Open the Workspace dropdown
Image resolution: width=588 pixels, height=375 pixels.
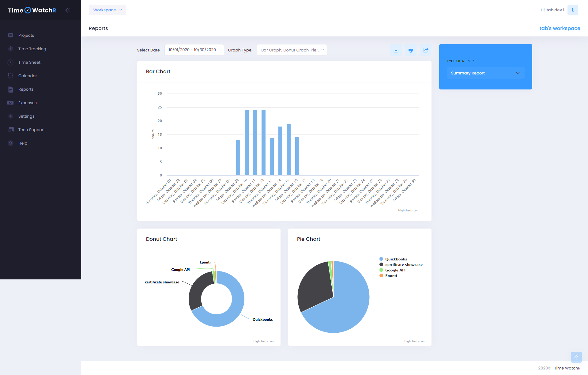click(107, 10)
